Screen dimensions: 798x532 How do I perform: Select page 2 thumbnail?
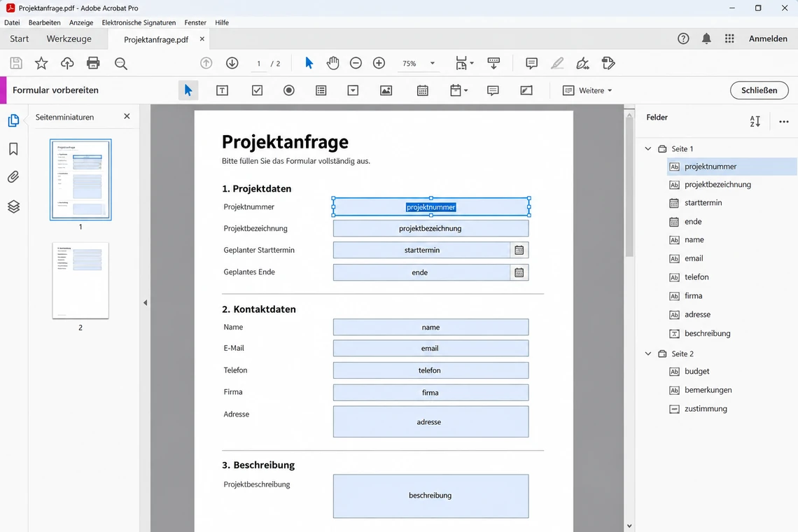pyautogui.click(x=80, y=281)
